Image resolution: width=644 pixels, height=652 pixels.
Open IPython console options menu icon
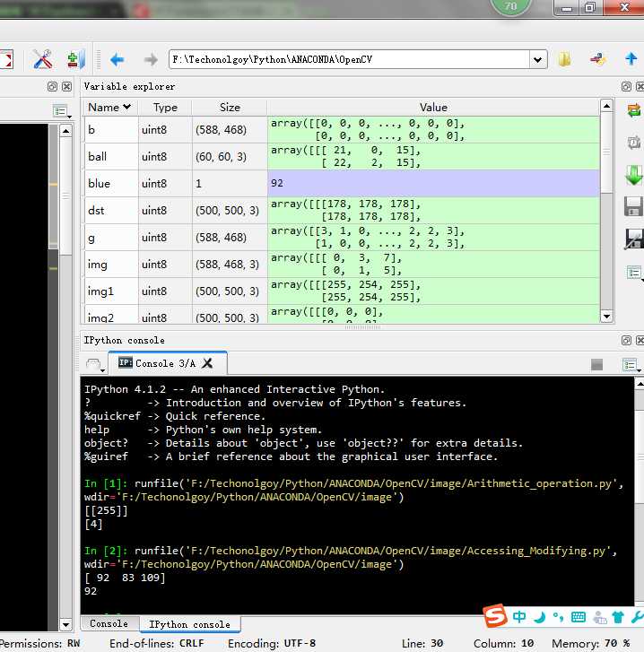631,365
